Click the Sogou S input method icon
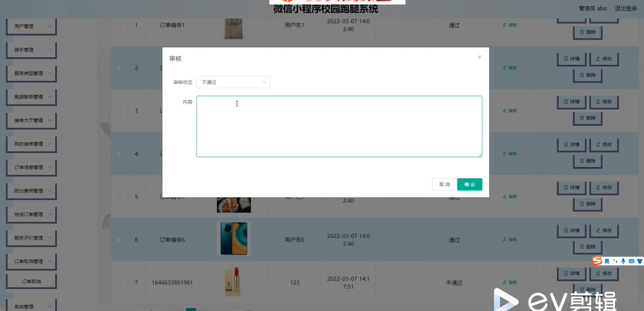The image size is (644, 311). [x=597, y=261]
